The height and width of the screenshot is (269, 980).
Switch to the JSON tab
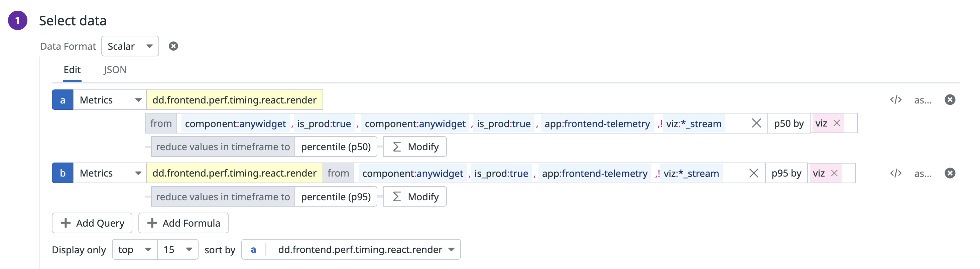coord(115,70)
